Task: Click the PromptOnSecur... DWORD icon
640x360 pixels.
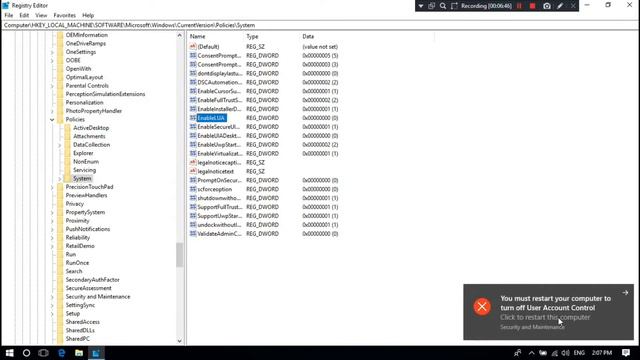Action: click(193, 180)
